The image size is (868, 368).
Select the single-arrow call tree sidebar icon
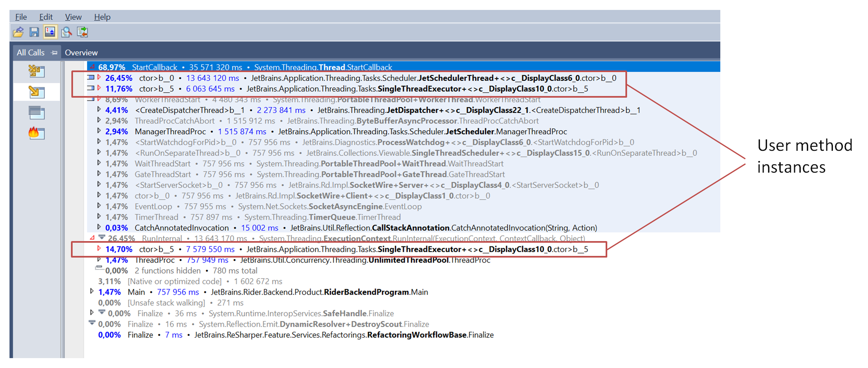[x=36, y=92]
